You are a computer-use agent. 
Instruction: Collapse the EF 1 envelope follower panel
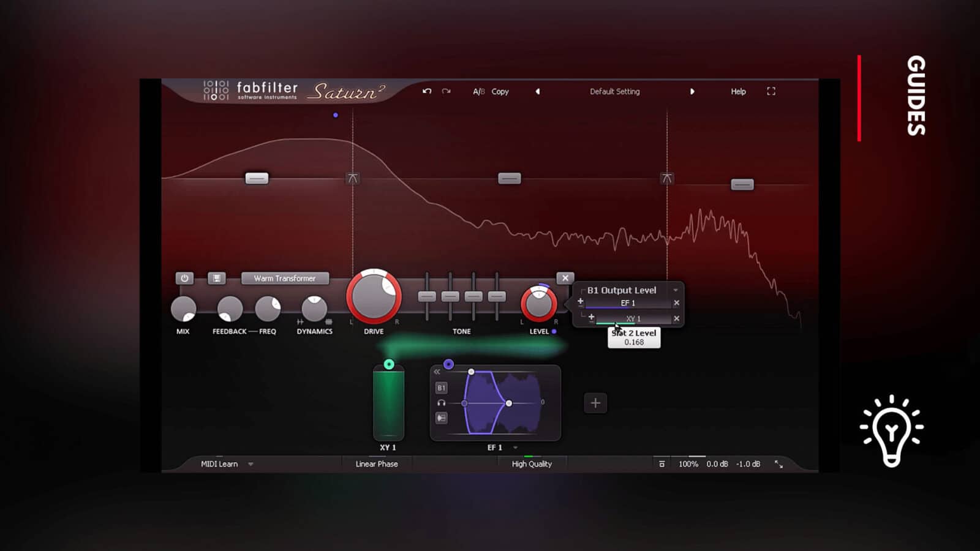point(437,372)
